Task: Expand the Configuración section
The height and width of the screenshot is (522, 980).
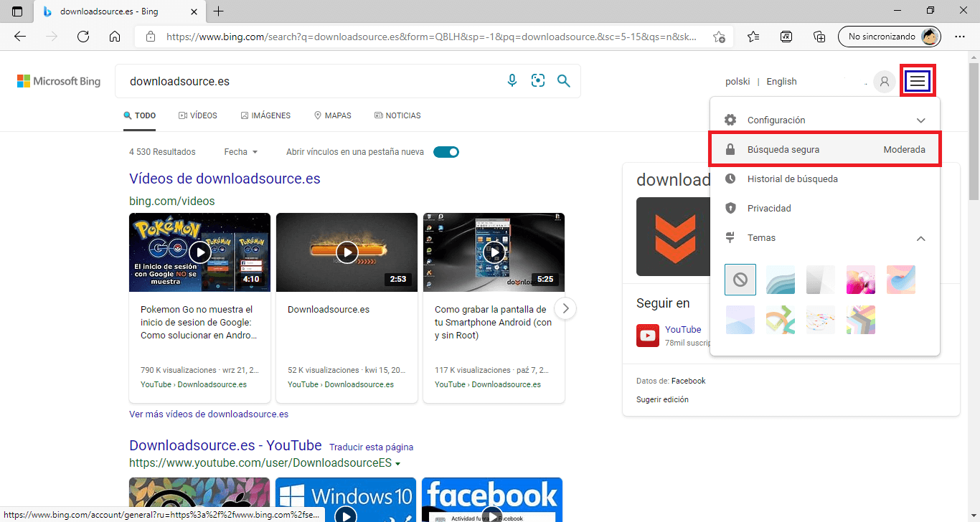Action: 825,120
